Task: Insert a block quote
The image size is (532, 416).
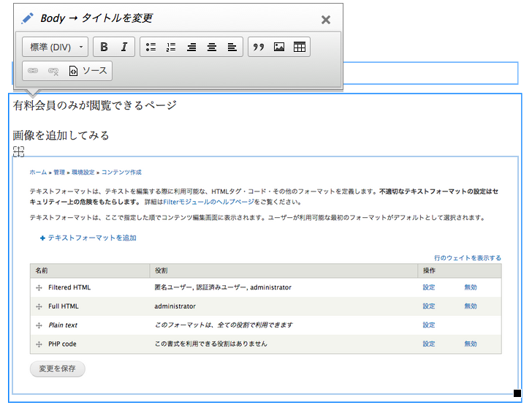Action: [x=259, y=47]
